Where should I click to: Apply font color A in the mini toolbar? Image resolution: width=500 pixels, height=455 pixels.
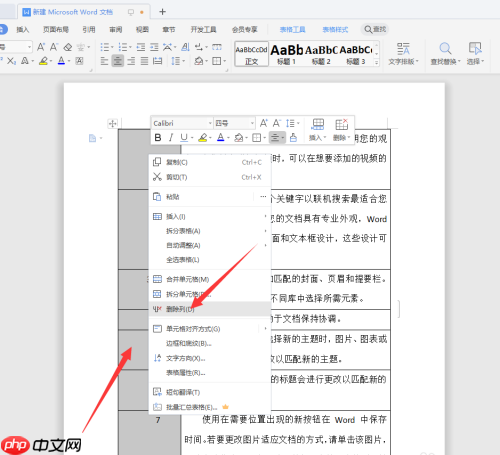tap(221, 137)
